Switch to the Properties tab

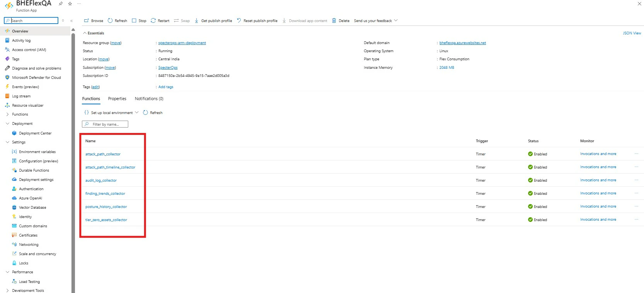pyautogui.click(x=117, y=99)
